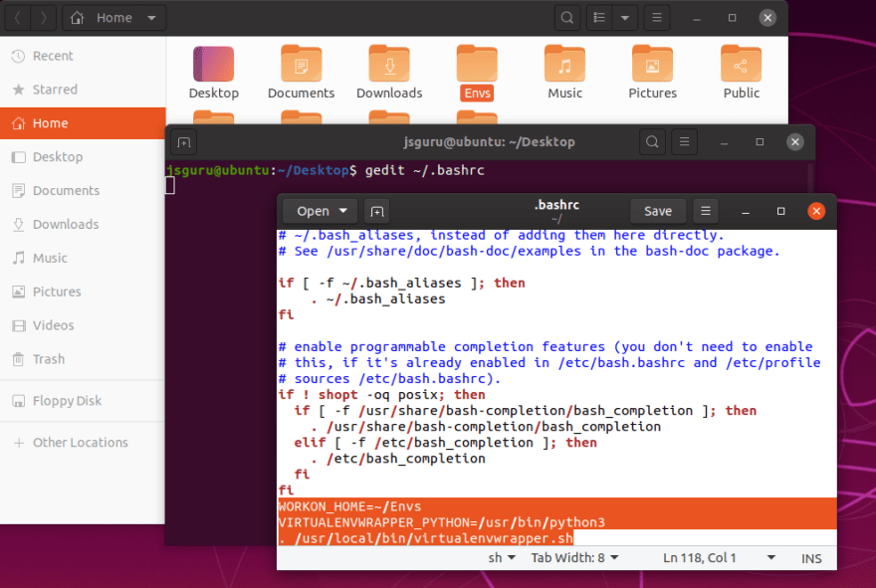
Task: Close the Files window
Action: pos(767,18)
